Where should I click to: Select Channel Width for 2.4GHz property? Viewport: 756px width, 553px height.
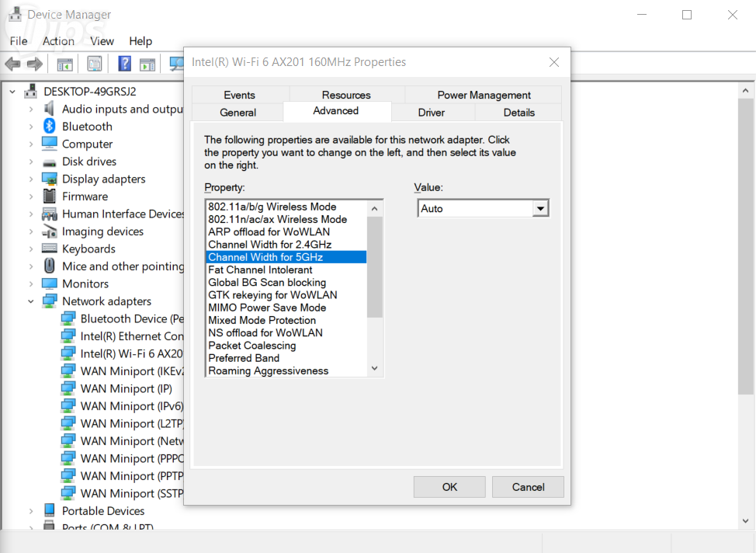(286, 244)
